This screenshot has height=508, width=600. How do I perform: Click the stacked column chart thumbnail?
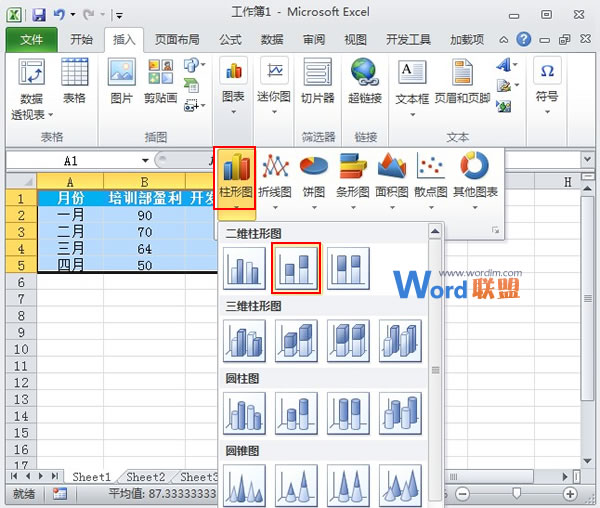tap(296, 268)
